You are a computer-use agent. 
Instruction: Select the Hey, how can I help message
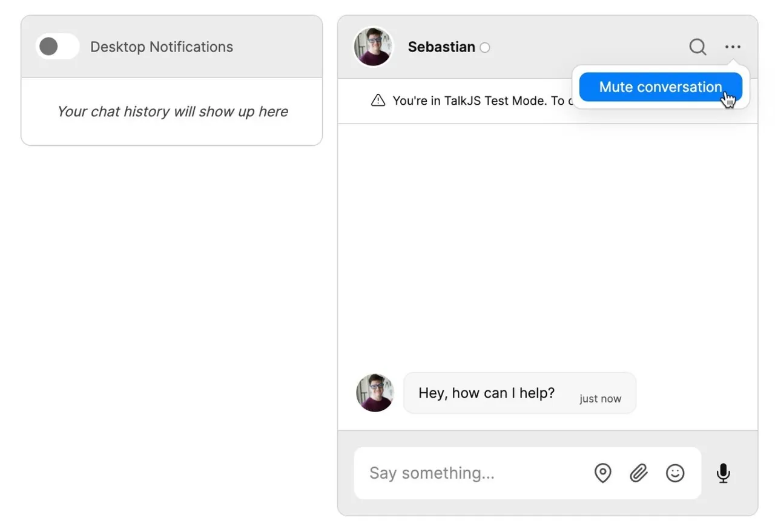pyautogui.click(x=486, y=393)
